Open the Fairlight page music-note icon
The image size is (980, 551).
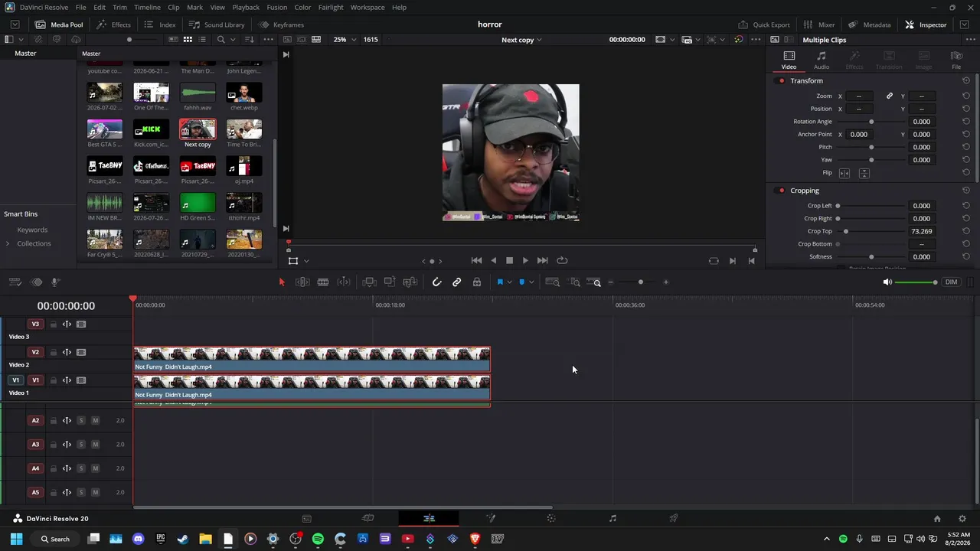(612, 519)
